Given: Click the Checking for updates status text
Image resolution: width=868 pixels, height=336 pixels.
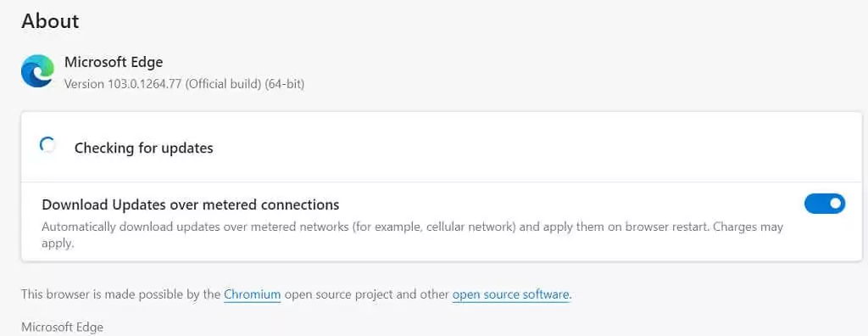Looking at the screenshot, I should 144,148.
